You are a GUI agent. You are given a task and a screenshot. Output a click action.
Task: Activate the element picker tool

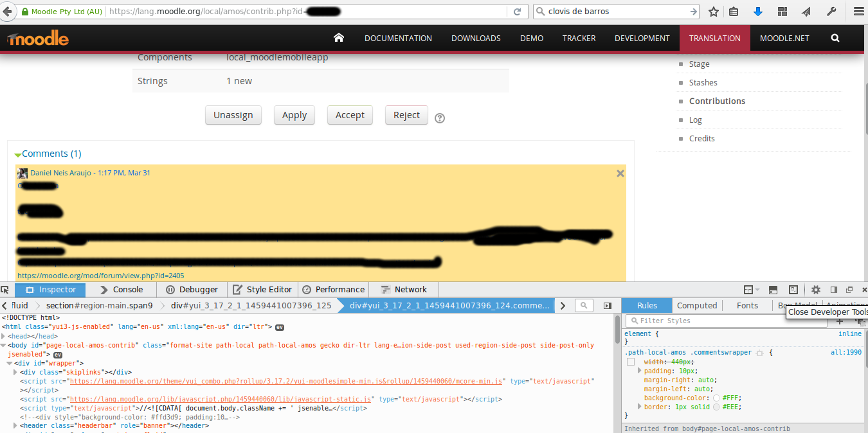[5, 290]
